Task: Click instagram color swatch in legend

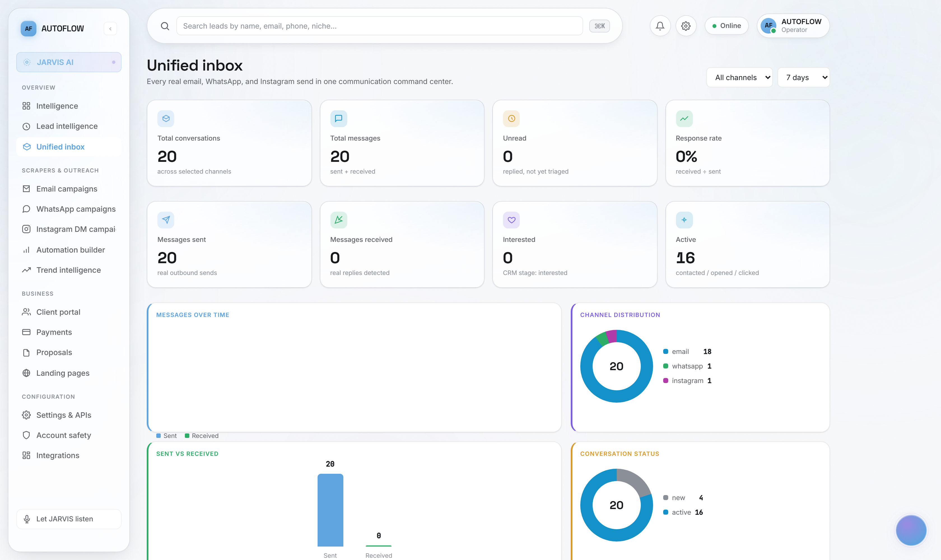Action: click(666, 381)
